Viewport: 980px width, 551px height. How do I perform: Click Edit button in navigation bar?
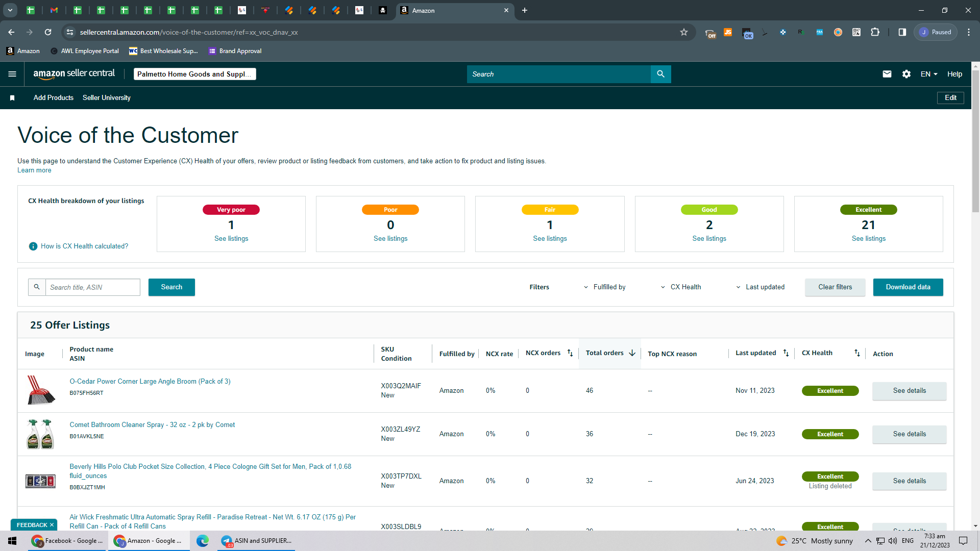[950, 98]
